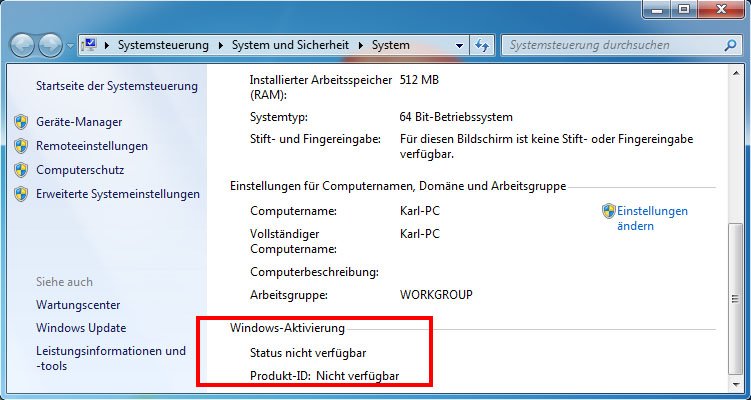Viewport: 751px width, 400px height.
Task: Select System breadcrumb item
Action: point(391,46)
